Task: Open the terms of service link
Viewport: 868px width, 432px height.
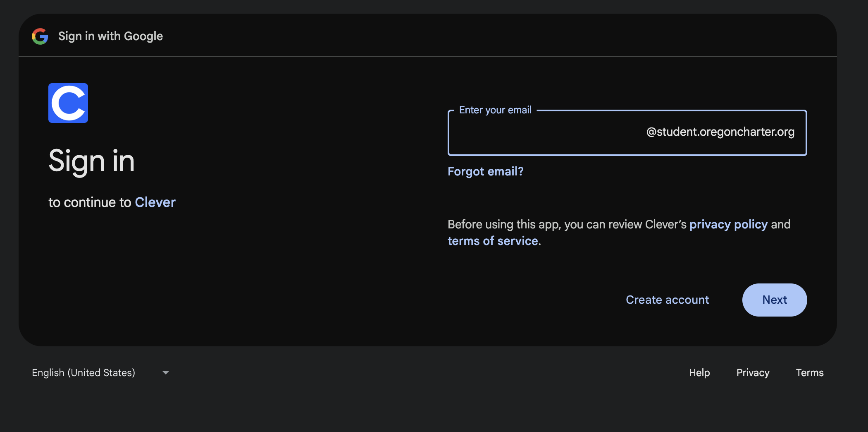Action: pyautogui.click(x=493, y=241)
